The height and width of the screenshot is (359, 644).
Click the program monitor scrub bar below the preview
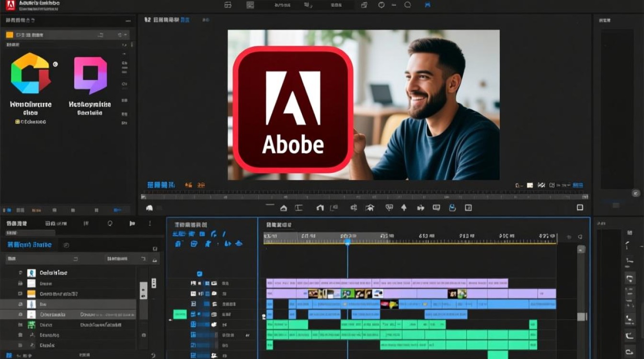coord(364,197)
